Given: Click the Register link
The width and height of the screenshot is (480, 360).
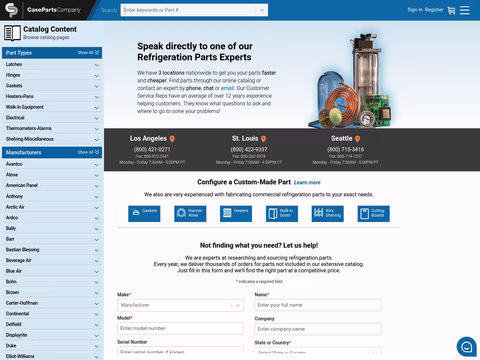Looking at the screenshot, I should pos(434,10).
